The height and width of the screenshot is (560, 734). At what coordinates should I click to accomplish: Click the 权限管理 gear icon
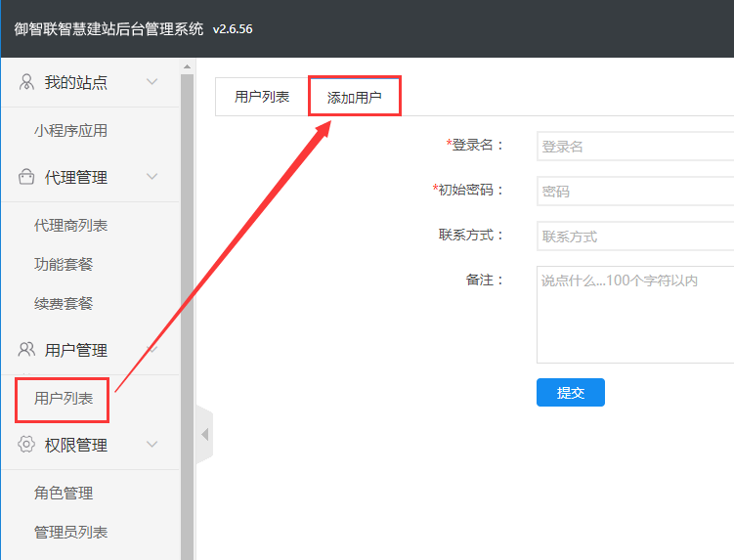point(26,445)
